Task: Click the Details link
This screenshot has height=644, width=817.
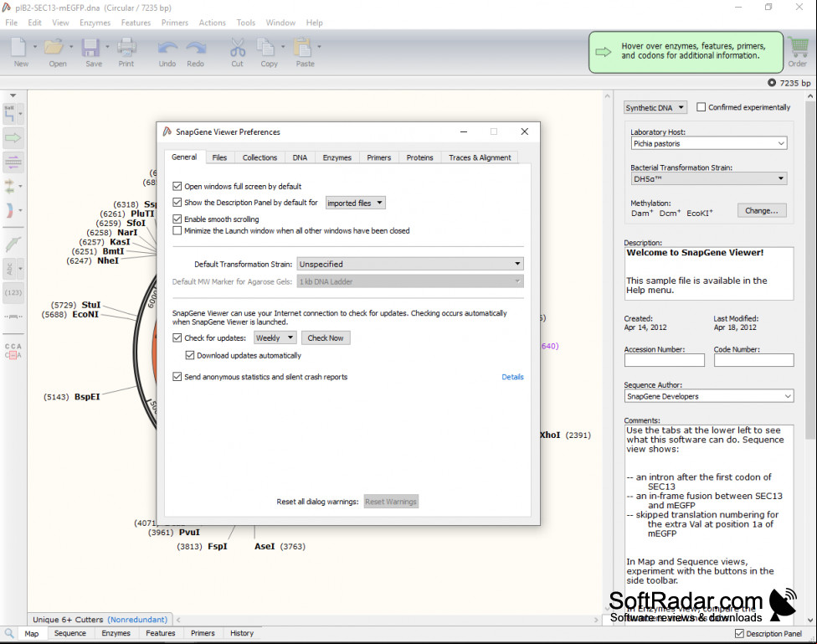Action: (512, 377)
